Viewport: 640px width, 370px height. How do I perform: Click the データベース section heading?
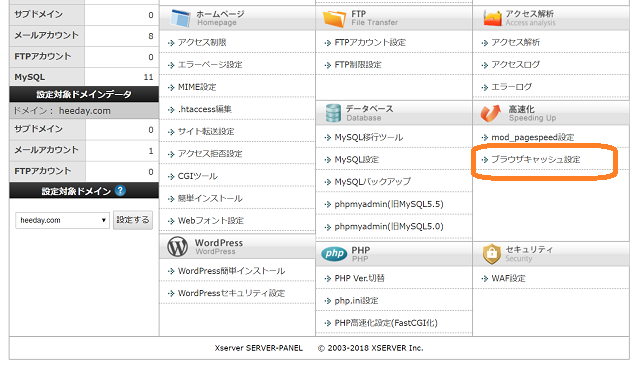[x=369, y=109]
